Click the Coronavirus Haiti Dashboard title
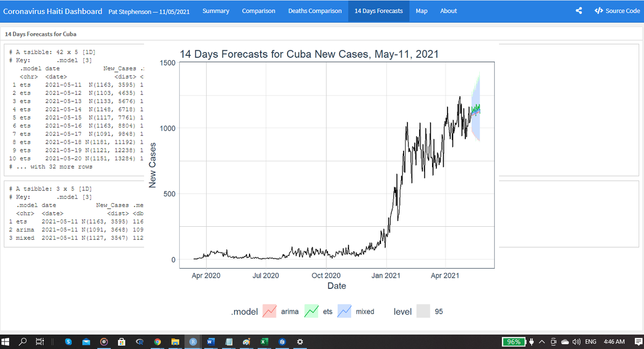This screenshot has width=644, height=349. coord(53,11)
